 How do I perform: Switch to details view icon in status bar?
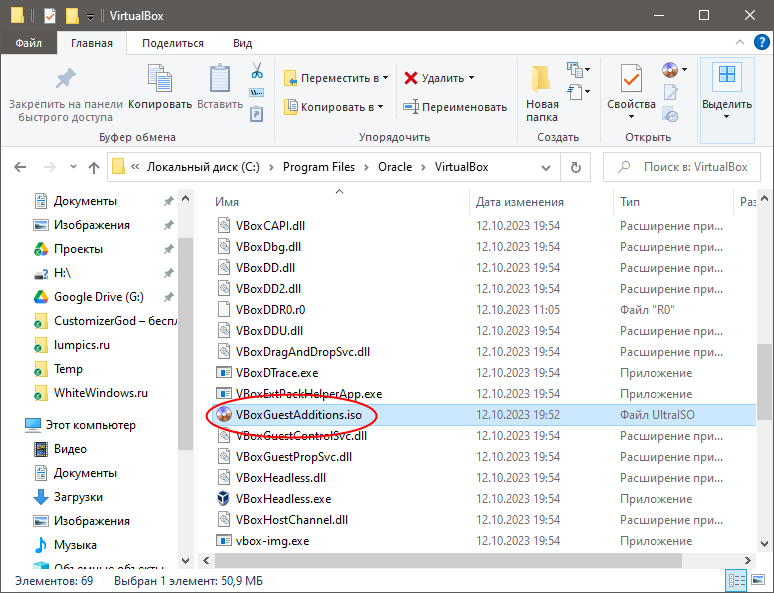pos(737,581)
